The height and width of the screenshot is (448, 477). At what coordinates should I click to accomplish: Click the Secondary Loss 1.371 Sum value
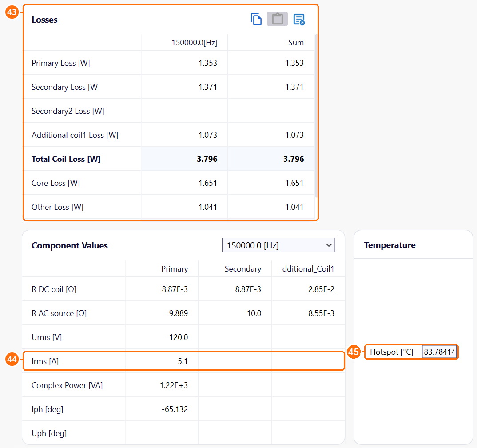(294, 87)
